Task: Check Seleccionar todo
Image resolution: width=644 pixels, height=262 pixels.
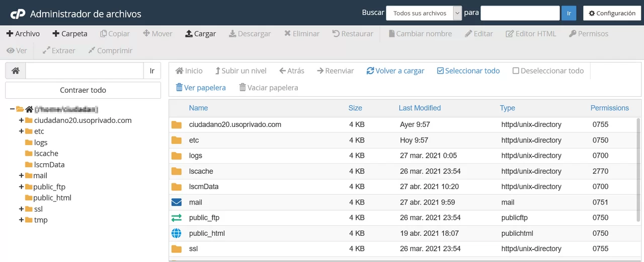Action: (x=468, y=71)
